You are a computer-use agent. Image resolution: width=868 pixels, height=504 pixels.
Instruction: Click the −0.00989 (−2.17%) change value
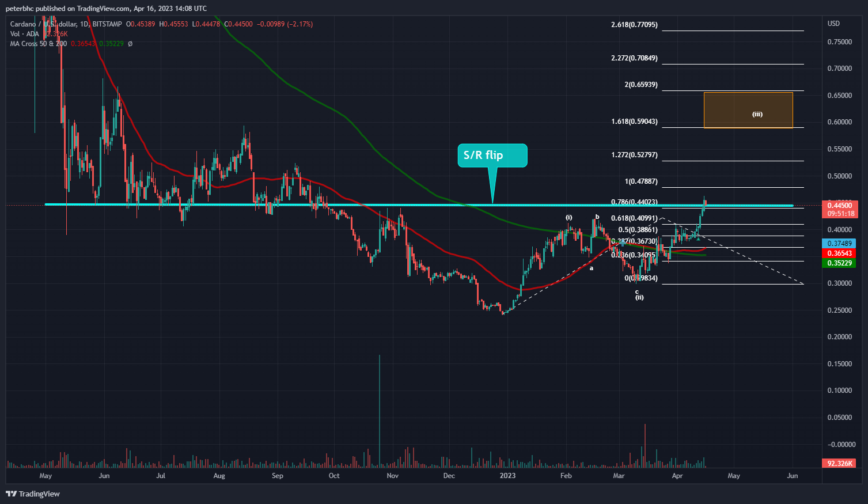click(284, 24)
